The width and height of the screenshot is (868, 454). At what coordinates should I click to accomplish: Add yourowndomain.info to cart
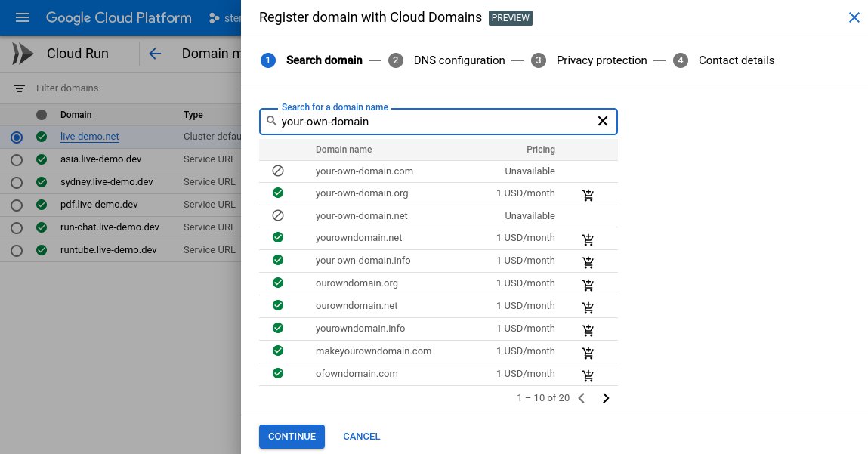(588, 330)
